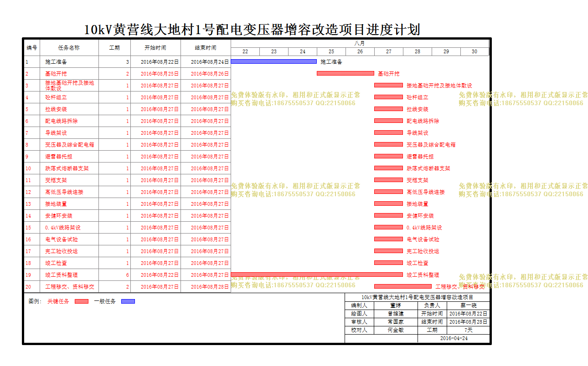
Task: Click the 开始时间 column header in the task table
Action: (155, 48)
